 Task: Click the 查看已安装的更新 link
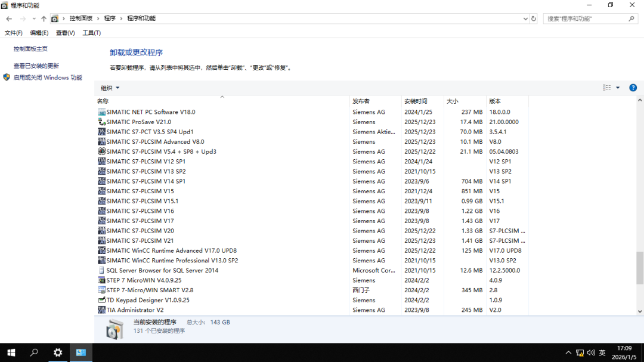tap(36, 66)
